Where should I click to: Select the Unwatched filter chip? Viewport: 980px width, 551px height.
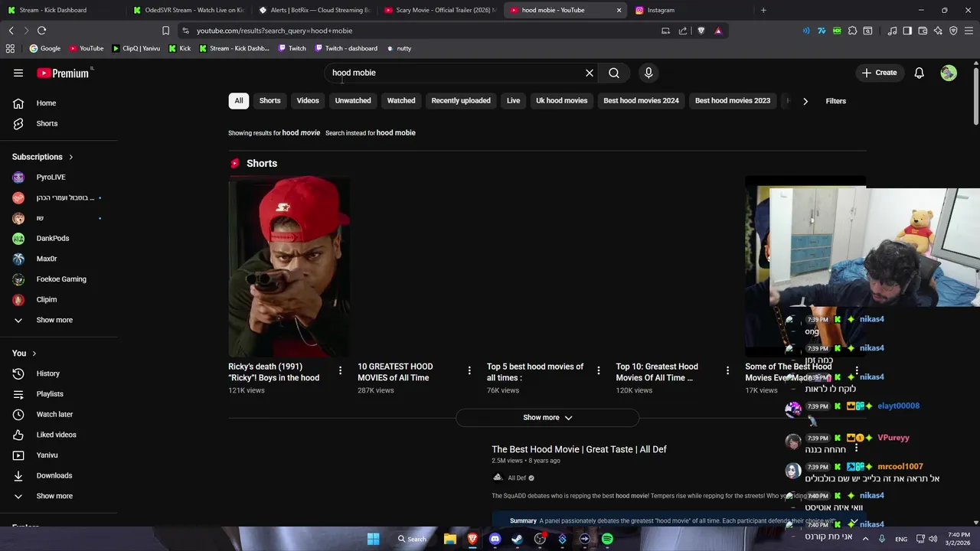[353, 101]
